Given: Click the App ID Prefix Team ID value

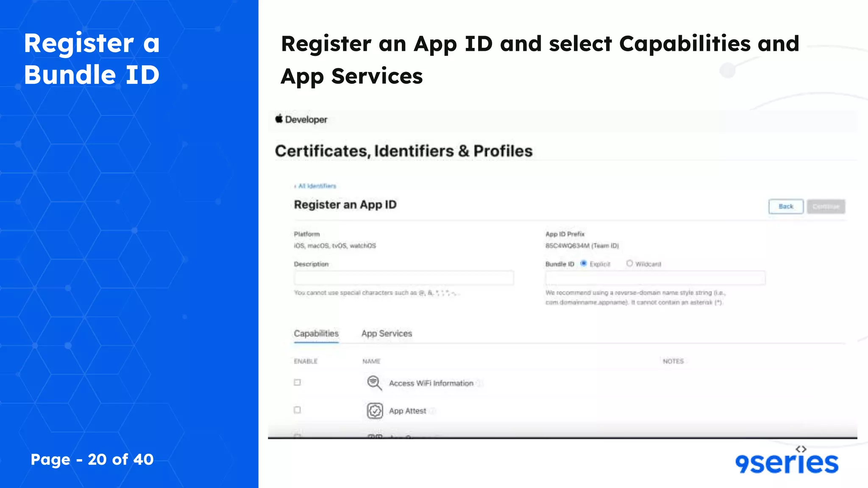Looking at the screenshot, I should click(x=582, y=246).
